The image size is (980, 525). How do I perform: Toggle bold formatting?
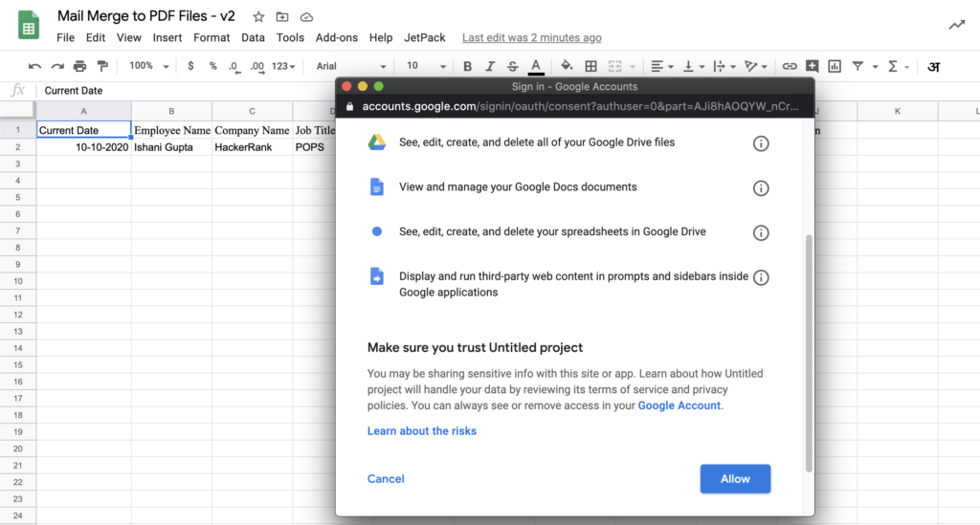[467, 66]
